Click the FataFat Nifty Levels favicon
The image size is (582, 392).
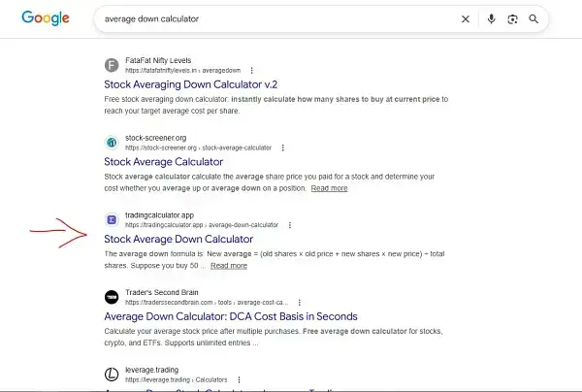pos(112,65)
